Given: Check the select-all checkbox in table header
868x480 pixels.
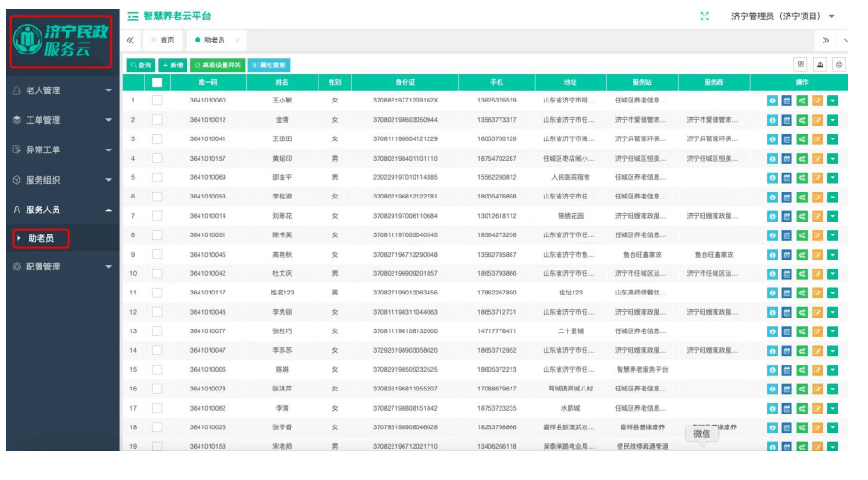Looking at the screenshot, I should click(157, 82).
